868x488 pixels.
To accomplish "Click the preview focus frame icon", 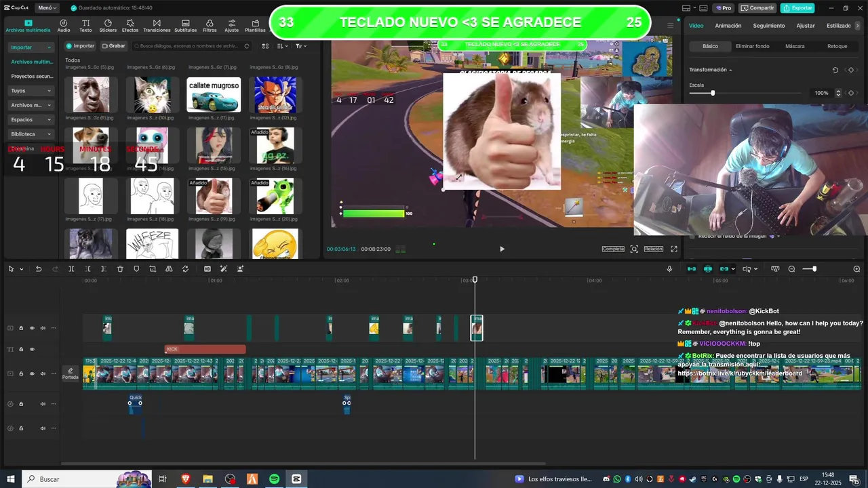I will [x=634, y=249].
